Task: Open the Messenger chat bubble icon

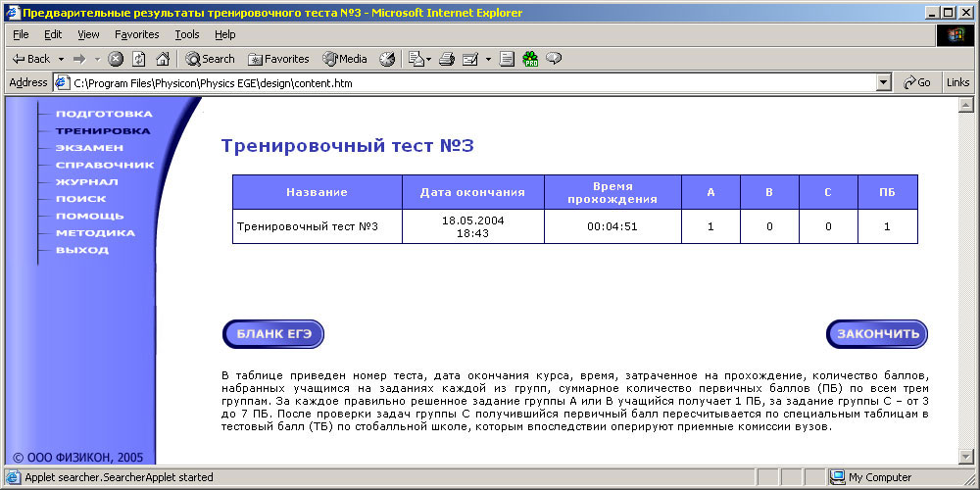Action: coord(554,59)
